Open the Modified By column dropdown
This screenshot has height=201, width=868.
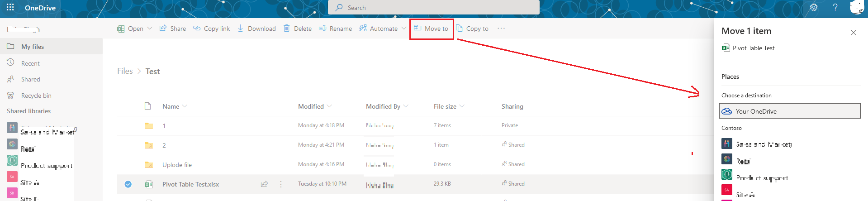click(x=406, y=106)
